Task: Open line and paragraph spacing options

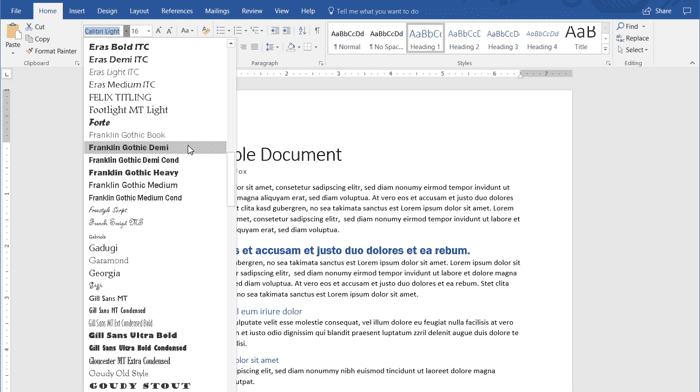Action: (272, 47)
